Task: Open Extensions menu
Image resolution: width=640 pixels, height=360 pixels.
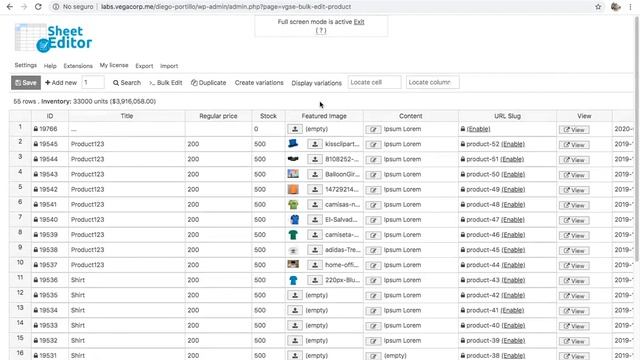Action: [78, 66]
